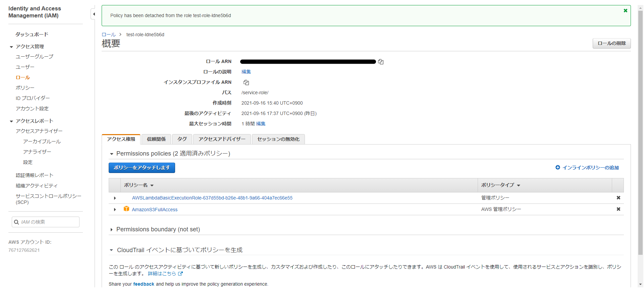The height and width of the screenshot is (288, 644).
Task: Click the account ID 767127662621 text
Action: [x=24, y=250]
